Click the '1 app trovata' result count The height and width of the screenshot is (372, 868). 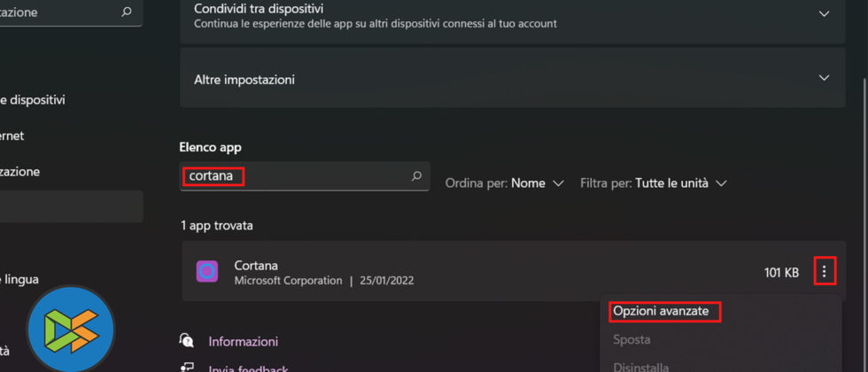(216, 226)
